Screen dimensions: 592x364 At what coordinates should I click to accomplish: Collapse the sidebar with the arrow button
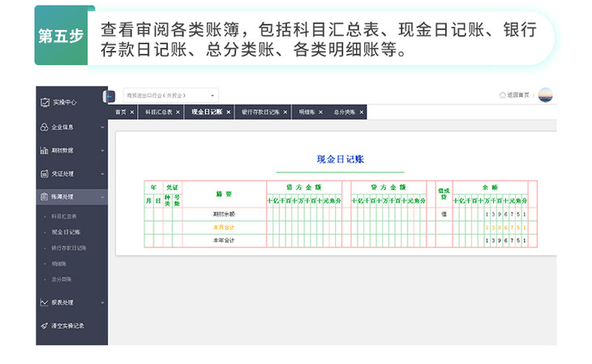pos(109,96)
